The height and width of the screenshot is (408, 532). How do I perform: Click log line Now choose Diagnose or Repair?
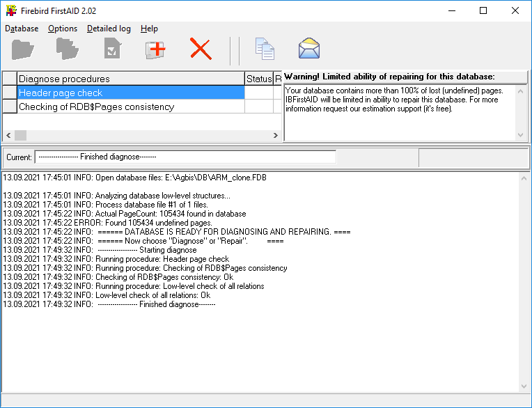point(143,241)
